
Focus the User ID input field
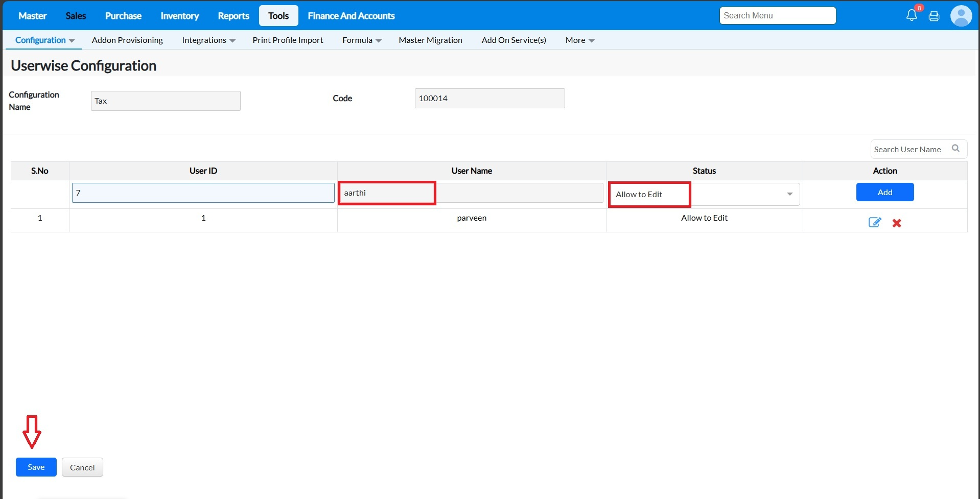tap(203, 193)
